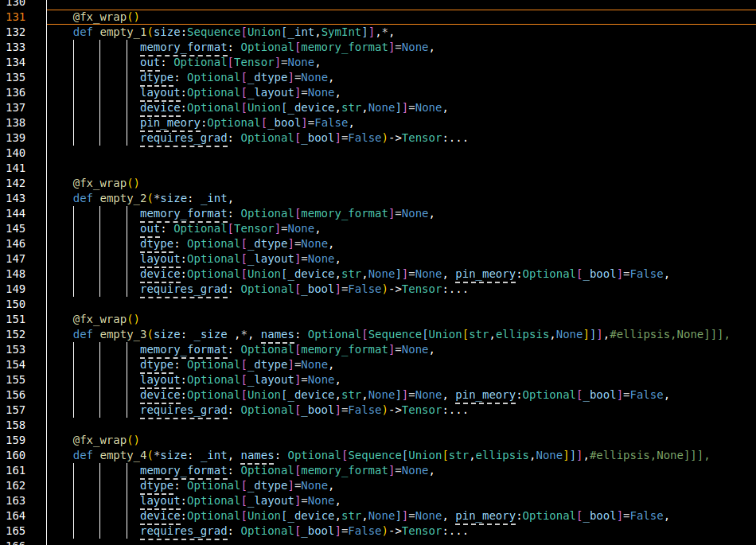Click the device parameter on line 156
756x545 pixels.
click(159, 395)
